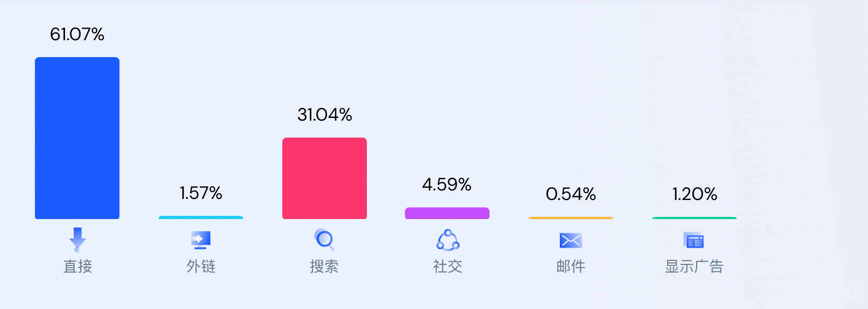The height and width of the screenshot is (309, 868).
Task: Click the 外链 category label
Action: pos(201,266)
